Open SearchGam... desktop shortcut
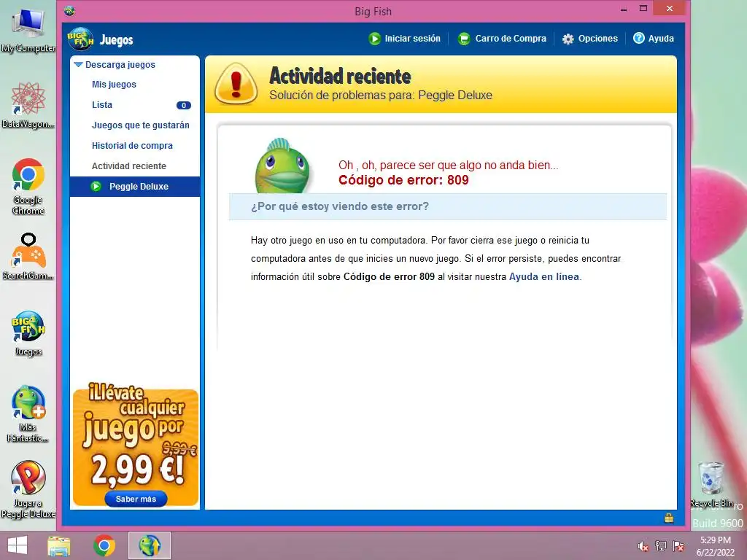 [x=28, y=257]
